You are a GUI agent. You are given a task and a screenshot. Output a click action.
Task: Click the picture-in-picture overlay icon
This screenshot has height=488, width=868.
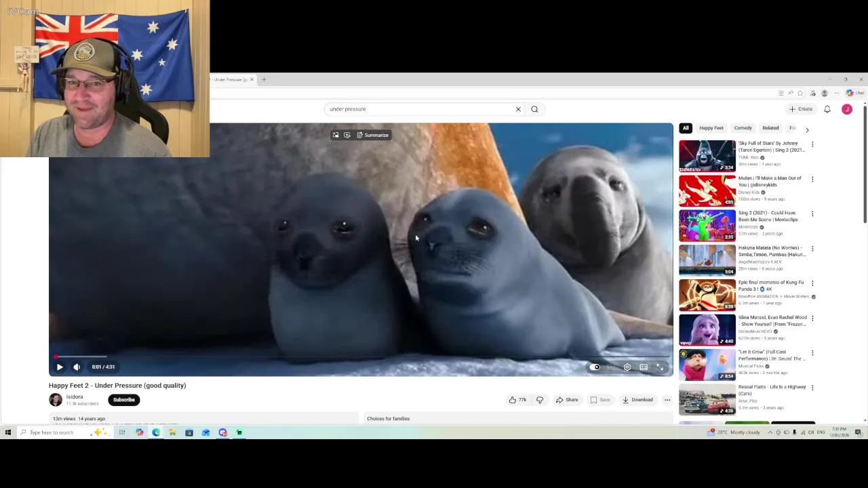pyautogui.click(x=335, y=135)
